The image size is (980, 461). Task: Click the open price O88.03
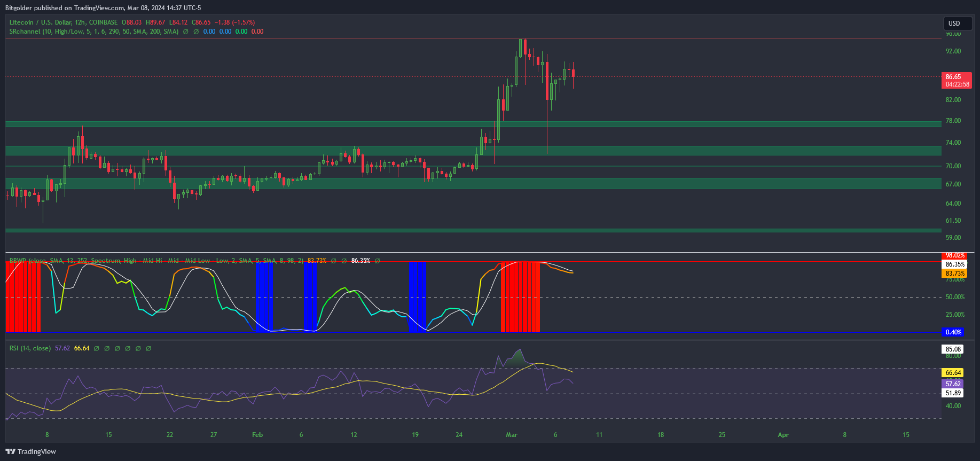[x=132, y=22]
